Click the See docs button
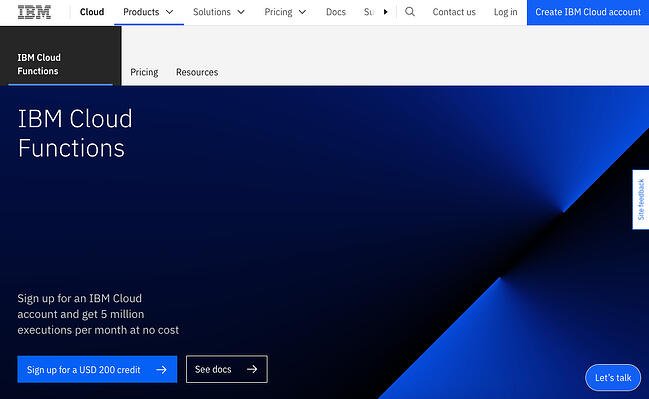Screen dimensions: 649x399 (227, 369)
